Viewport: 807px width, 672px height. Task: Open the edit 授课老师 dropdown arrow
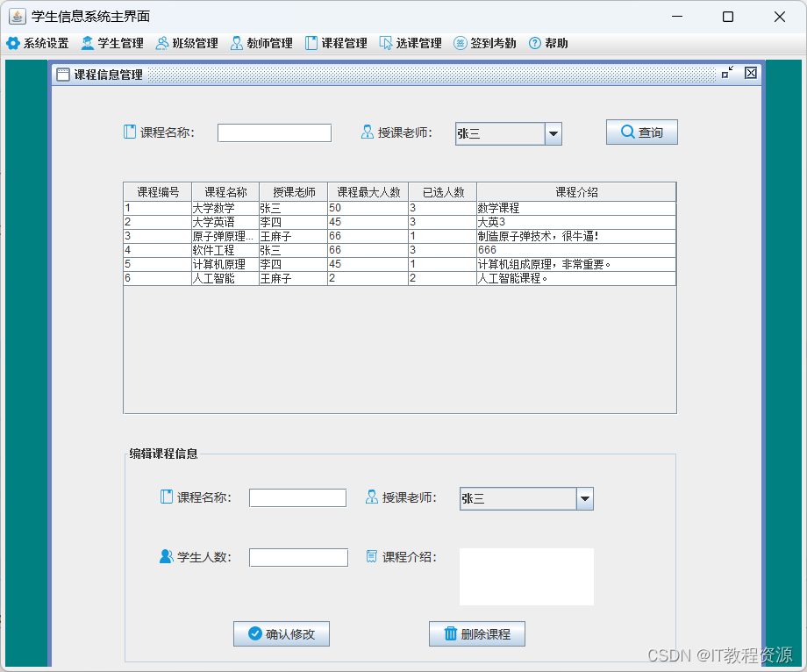[585, 498]
